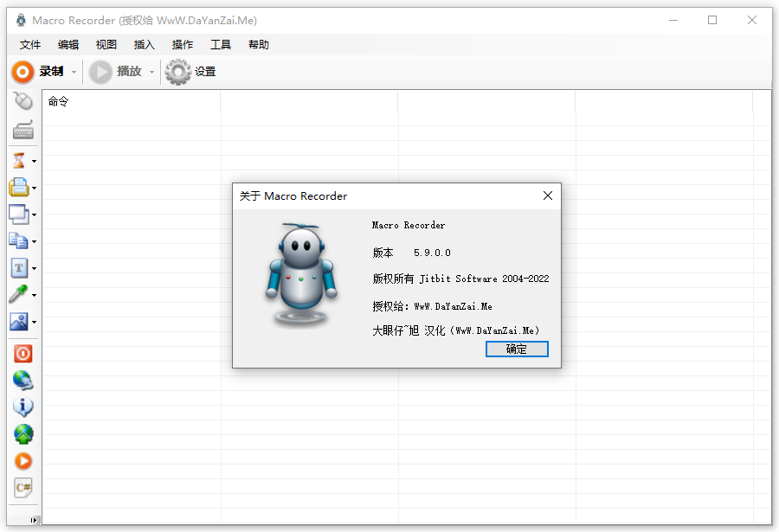The height and width of the screenshot is (532, 779).
Task: Minimize the Macro Recorder window
Action: click(673, 21)
